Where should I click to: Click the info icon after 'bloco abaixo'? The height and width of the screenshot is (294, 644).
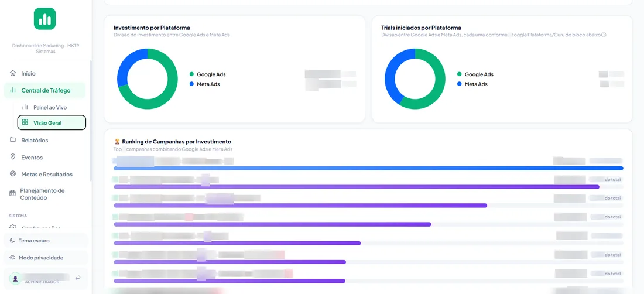coord(604,35)
